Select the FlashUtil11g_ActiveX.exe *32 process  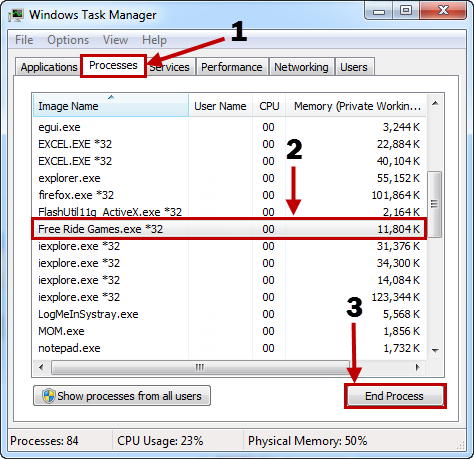click(229, 212)
